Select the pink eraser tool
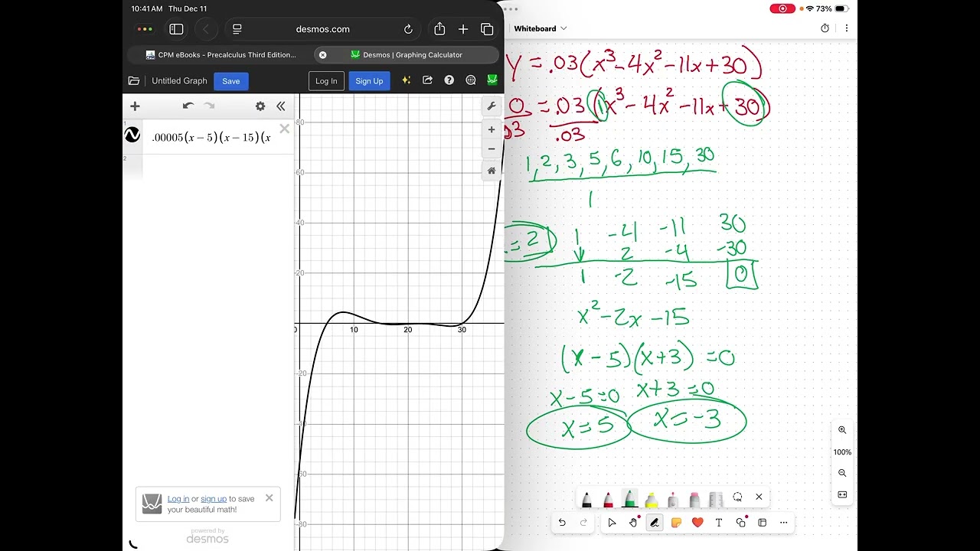 (694, 499)
